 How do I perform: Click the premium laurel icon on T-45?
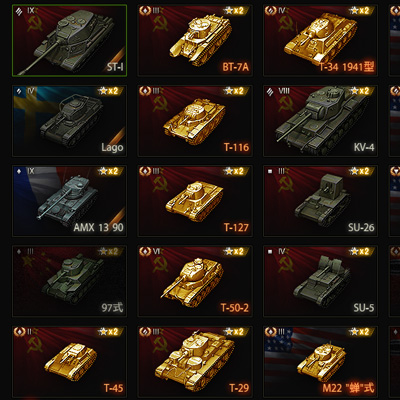(20, 332)
